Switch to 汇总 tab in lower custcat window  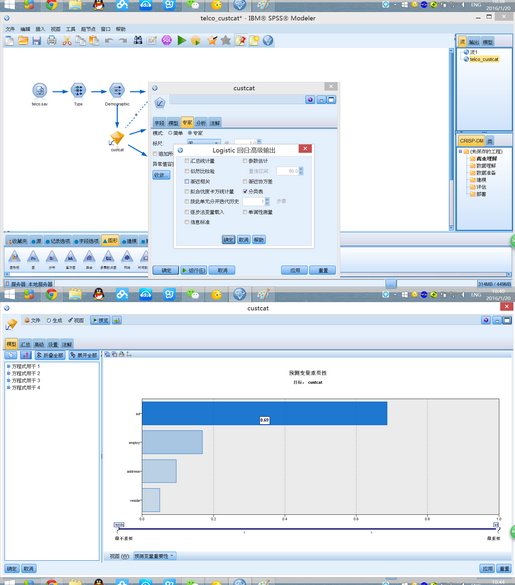[x=25, y=344]
